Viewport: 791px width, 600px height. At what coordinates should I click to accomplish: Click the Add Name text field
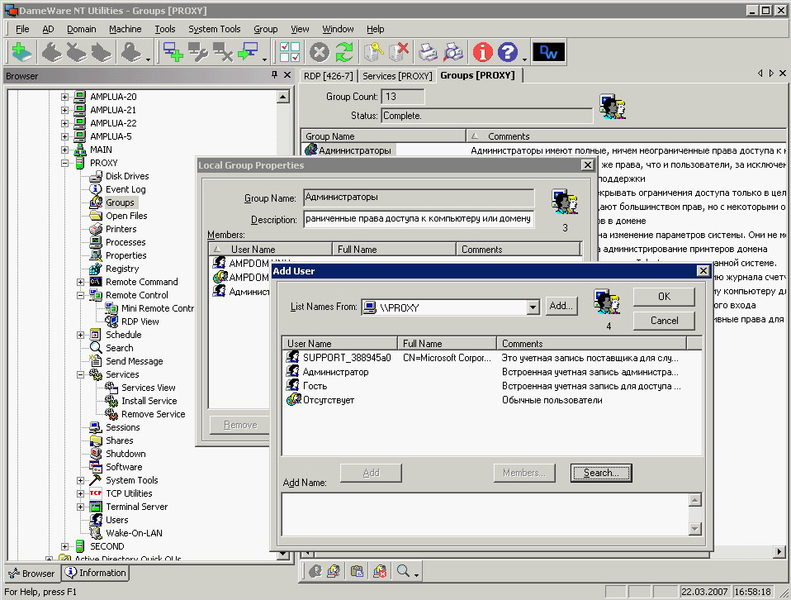[x=485, y=514]
